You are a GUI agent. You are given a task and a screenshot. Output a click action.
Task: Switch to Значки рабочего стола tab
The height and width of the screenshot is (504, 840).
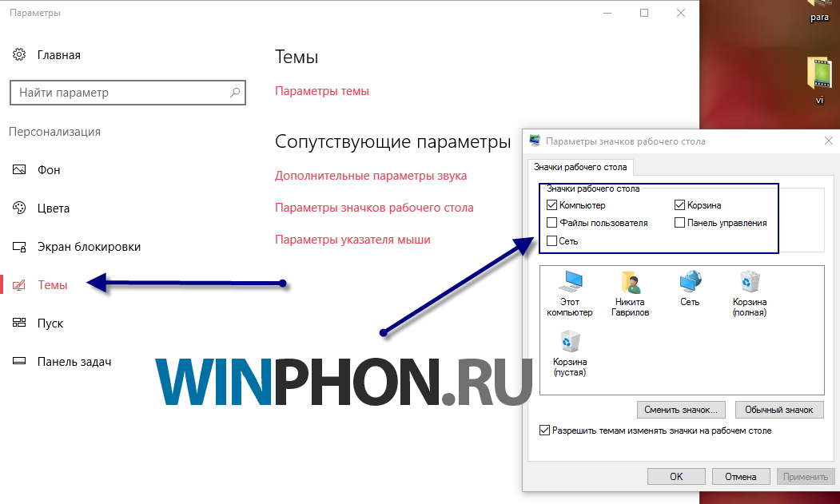580,167
